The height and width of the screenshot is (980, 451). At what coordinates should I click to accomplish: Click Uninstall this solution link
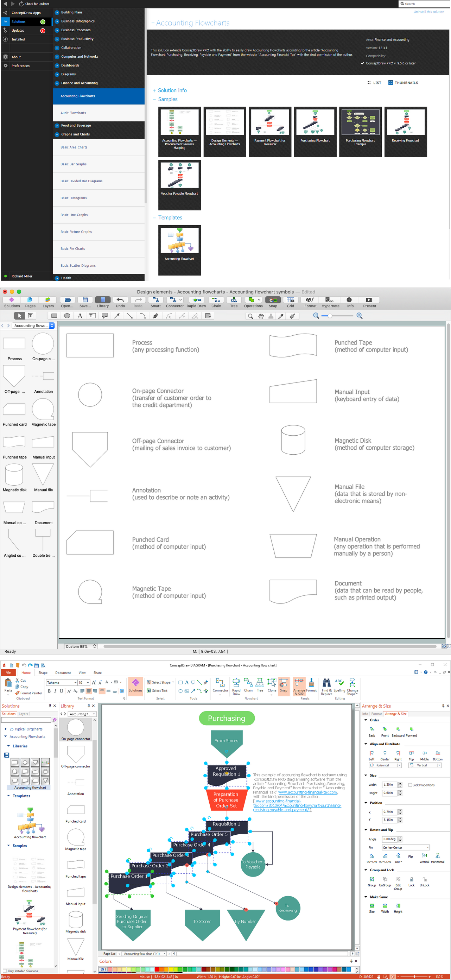[428, 12]
